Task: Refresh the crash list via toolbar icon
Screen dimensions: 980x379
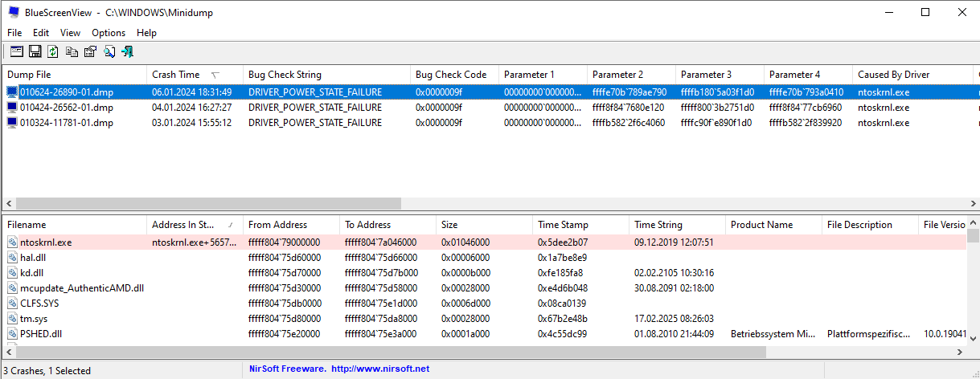Action: point(53,51)
